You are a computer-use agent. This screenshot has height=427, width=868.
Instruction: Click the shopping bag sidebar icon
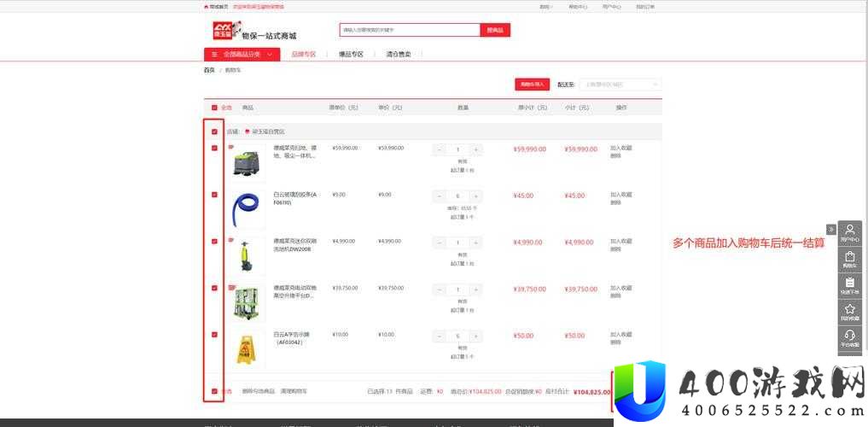point(850,260)
